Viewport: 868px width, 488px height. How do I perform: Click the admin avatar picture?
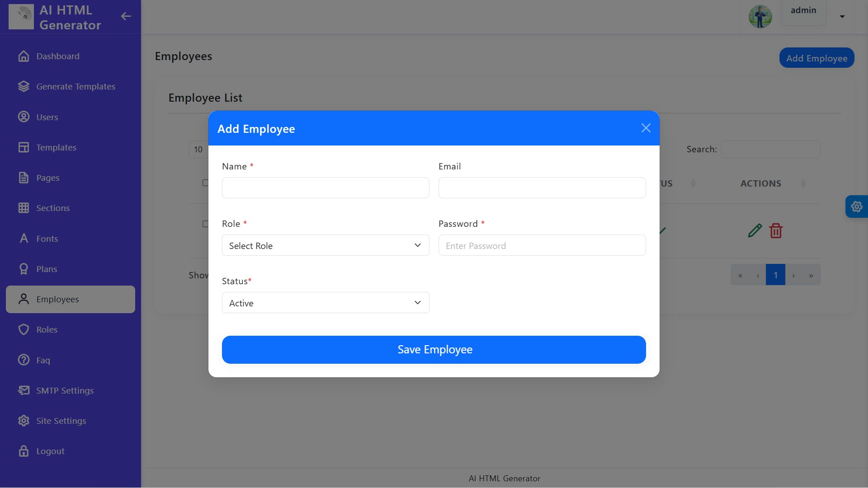[760, 17]
